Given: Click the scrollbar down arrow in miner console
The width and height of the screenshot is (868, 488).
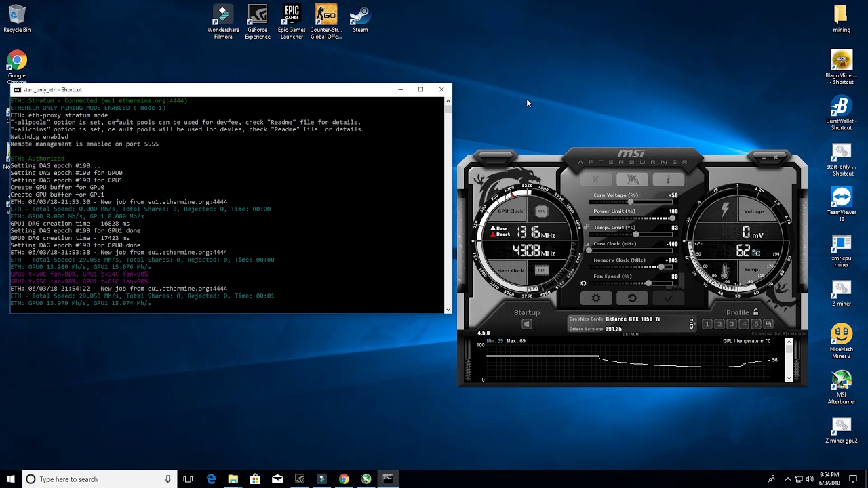Looking at the screenshot, I should (448, 310).
